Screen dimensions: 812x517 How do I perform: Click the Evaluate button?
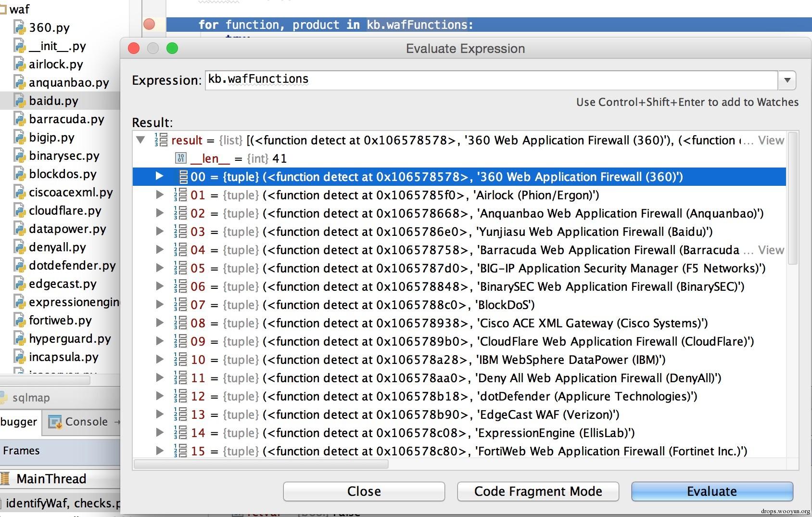point(712,491)
